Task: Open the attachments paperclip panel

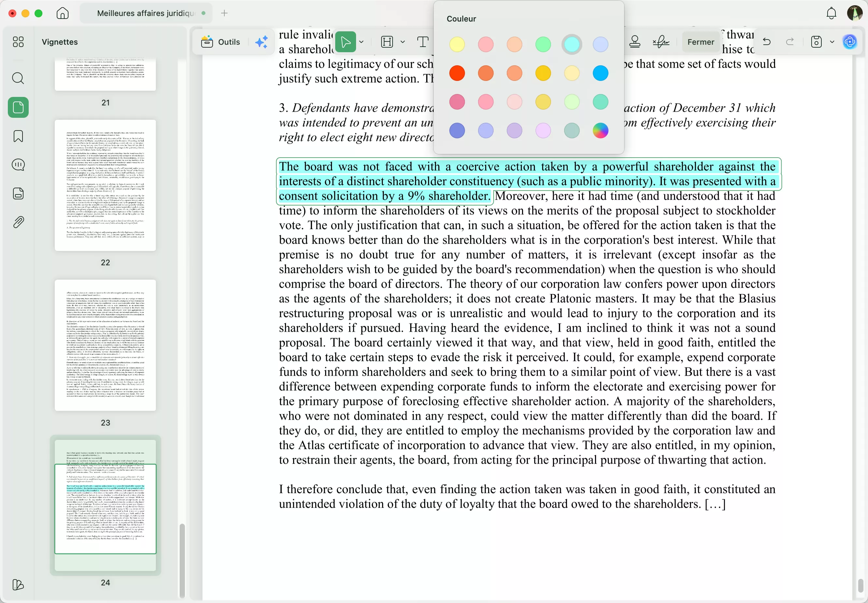Action: (18, 222)
